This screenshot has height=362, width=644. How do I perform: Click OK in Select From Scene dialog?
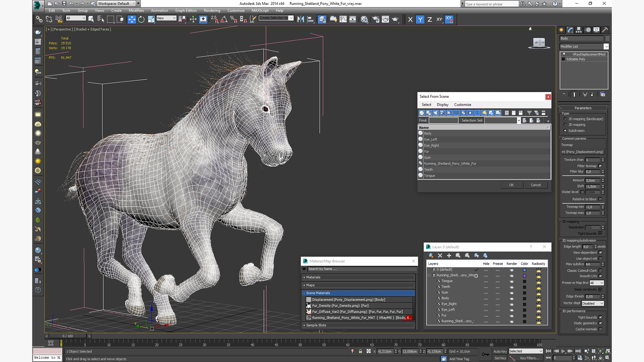pyautogui.click(x=511, y=185)
